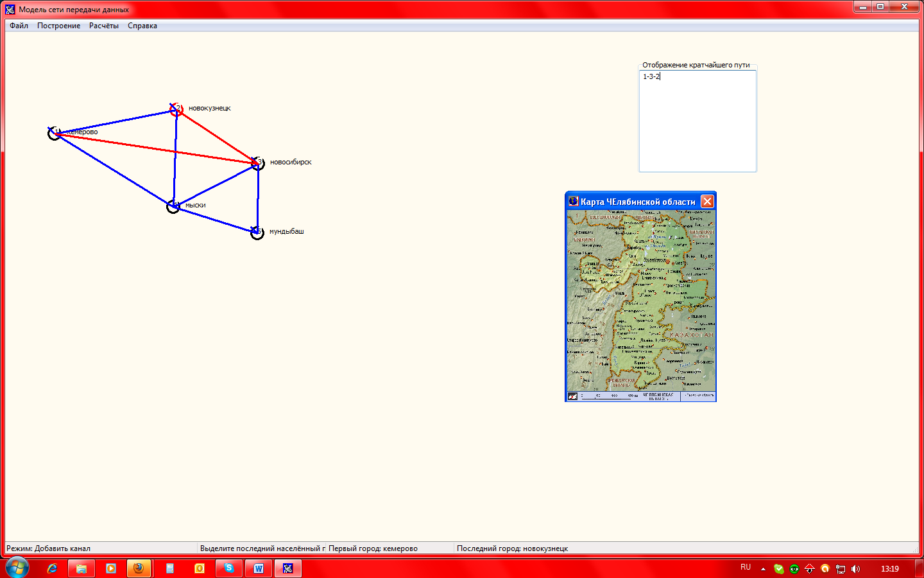The image size is (924, 578).
Task: Launch Internet Explorer from the taskbar
Action: point(52,568)
